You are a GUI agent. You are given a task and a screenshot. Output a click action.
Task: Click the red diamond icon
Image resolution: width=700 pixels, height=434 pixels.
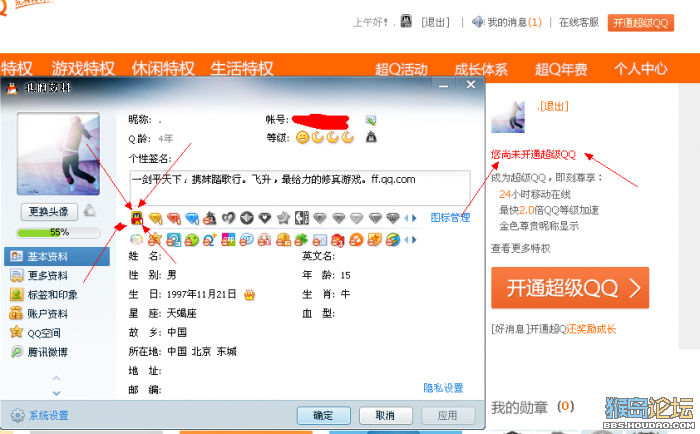coord(174,218)
